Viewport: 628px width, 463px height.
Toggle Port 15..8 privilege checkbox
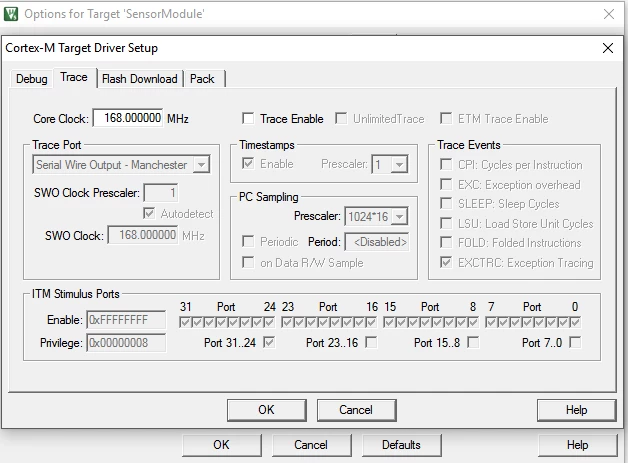click(473, 342)
